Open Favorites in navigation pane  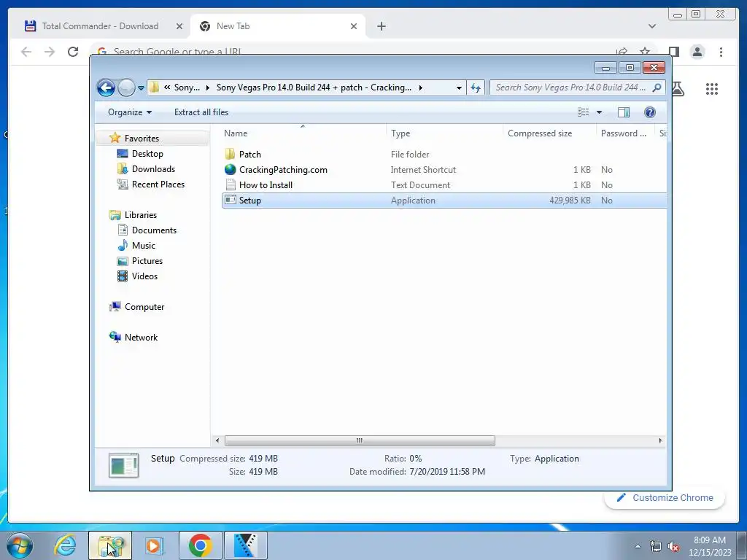pos(142,138)
